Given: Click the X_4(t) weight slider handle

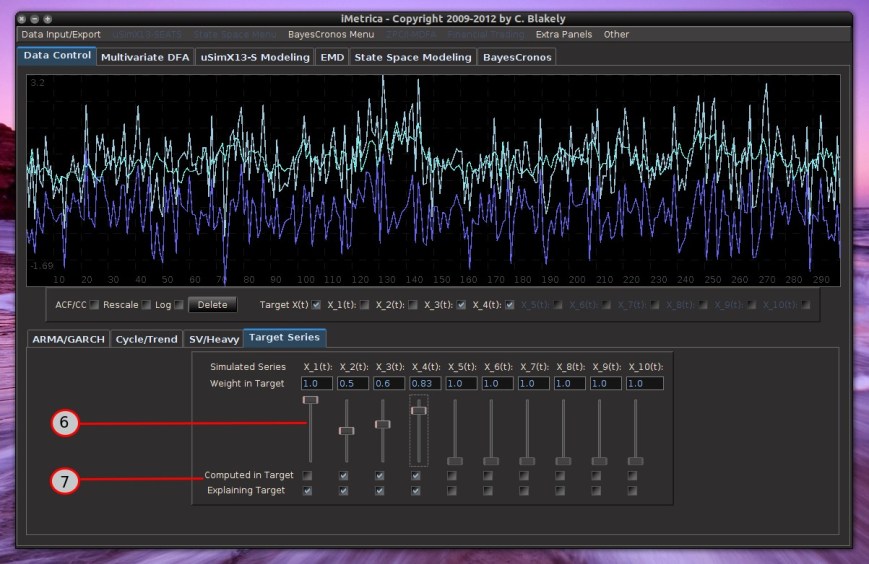Looking at the screenshot, I should click(419, 410).
